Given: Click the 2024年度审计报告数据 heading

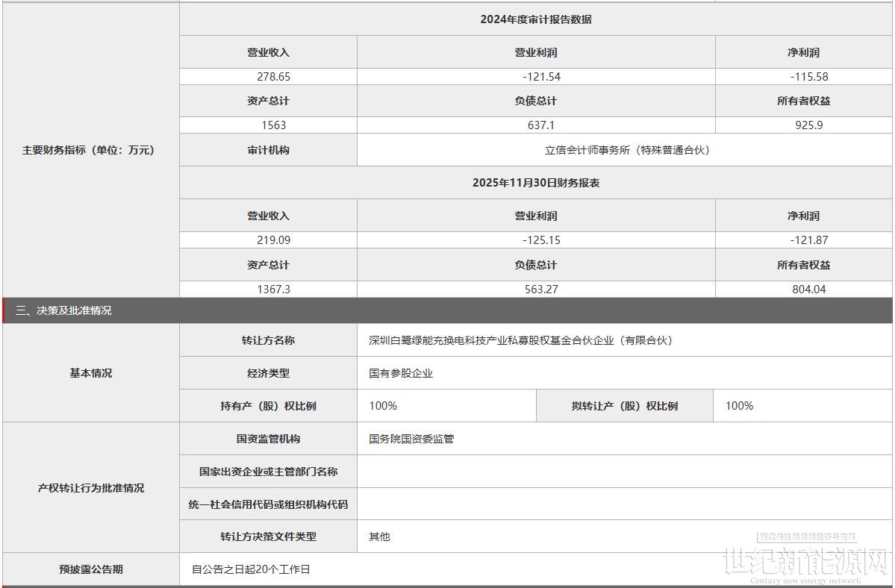Looking at the screenshot, I should point(535,19).
